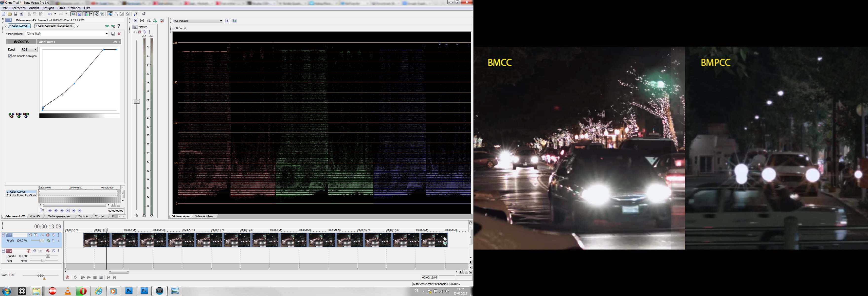The image size is (868, 296).
Task: Disable the Color Curves effect checkbox
Action: coord(10,26)
